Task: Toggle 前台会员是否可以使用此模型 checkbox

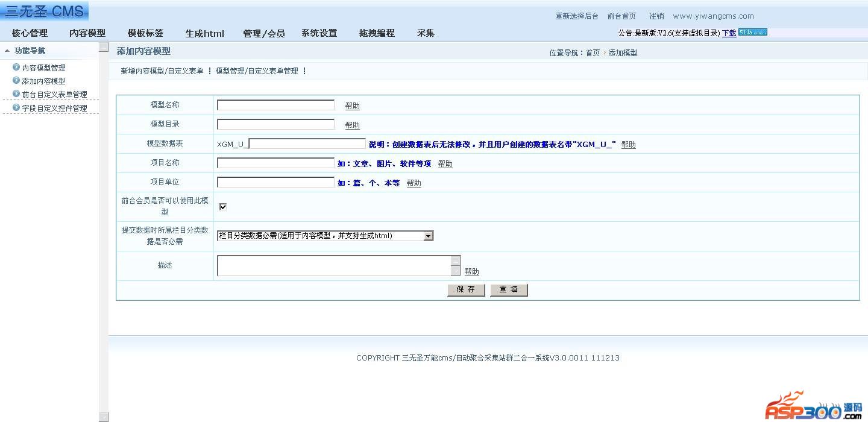Action: pyautogui.click(x=223, y=207)
